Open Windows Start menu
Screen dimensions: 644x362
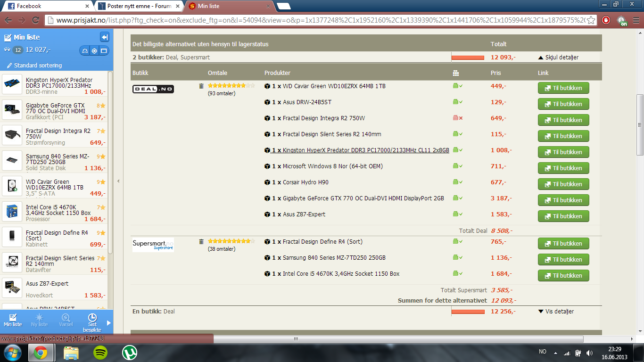12,353
